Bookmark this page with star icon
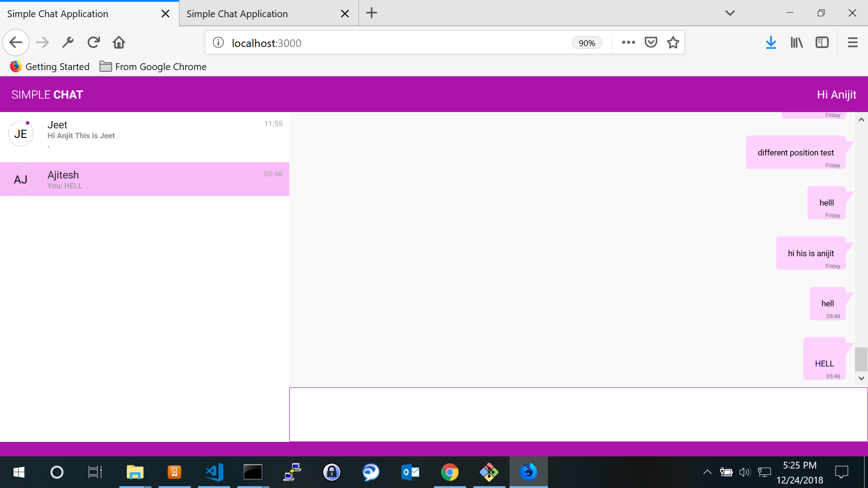This screenshot has height=488, width=868. [673, 42]
